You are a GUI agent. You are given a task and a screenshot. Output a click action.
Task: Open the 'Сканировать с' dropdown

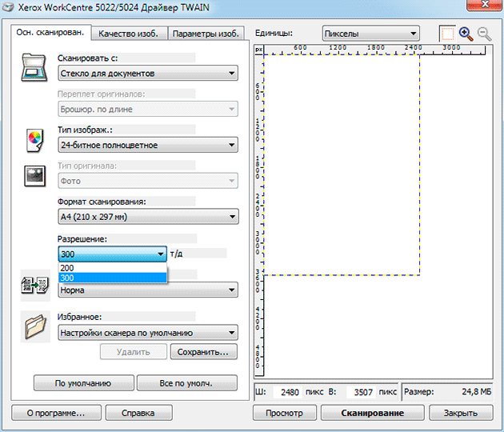coord(148,74)
